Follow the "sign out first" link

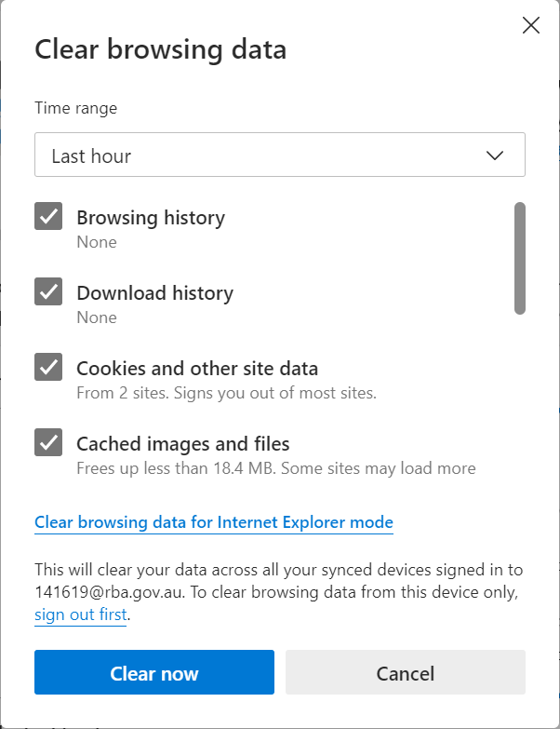tap(80, 614)
